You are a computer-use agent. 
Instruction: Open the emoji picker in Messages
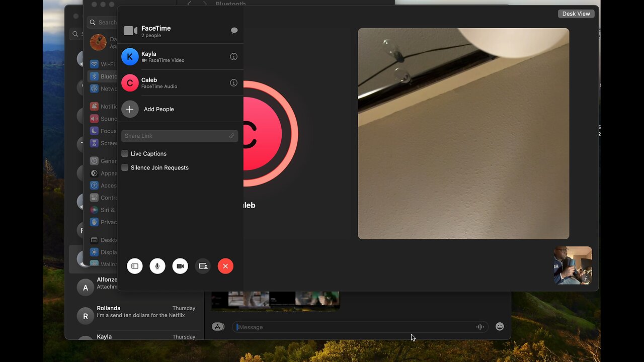pos(500,327)
